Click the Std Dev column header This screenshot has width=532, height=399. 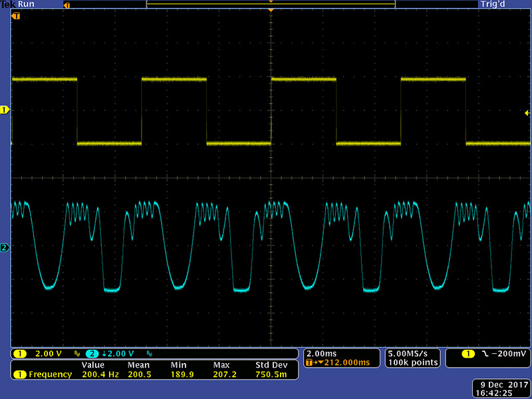click(x=271, y=365)
